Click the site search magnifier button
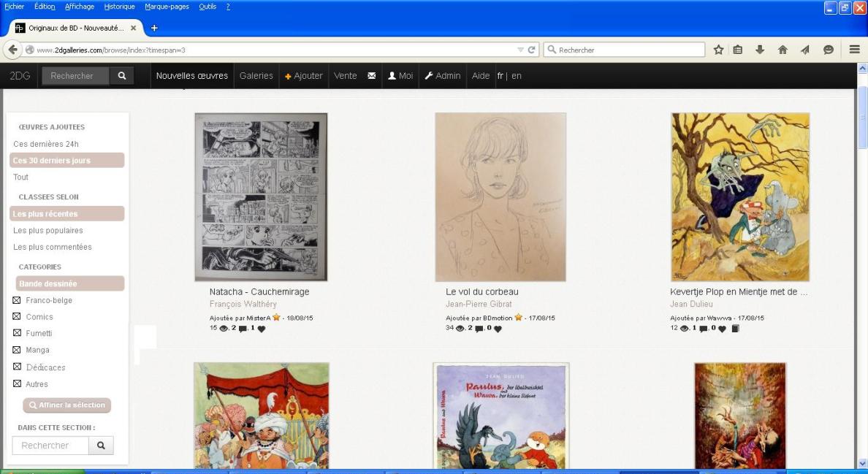The width and height of the screenshot is (868, 474). tap(121, 76)
